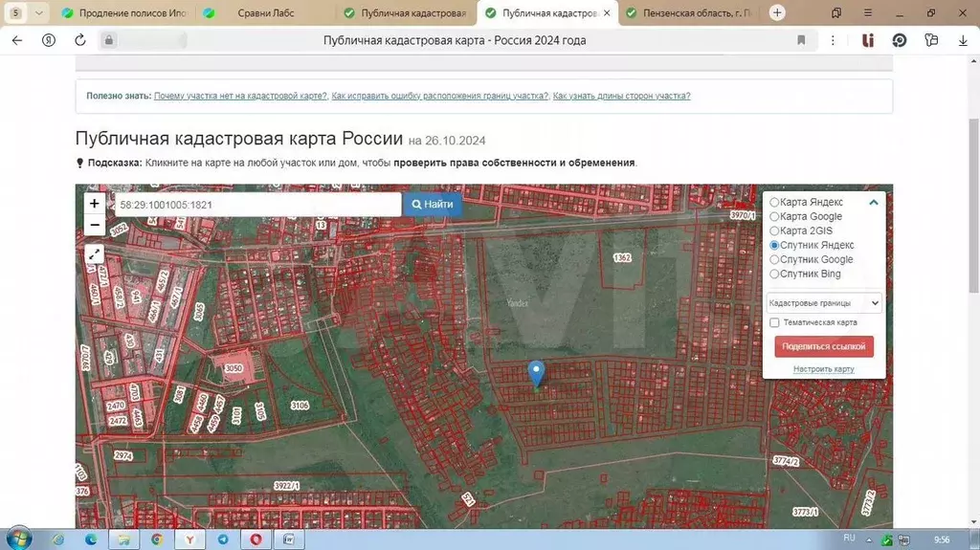Switch to the Продление полисов tab
The image size is (980, 550).
[x=127, y=12]
